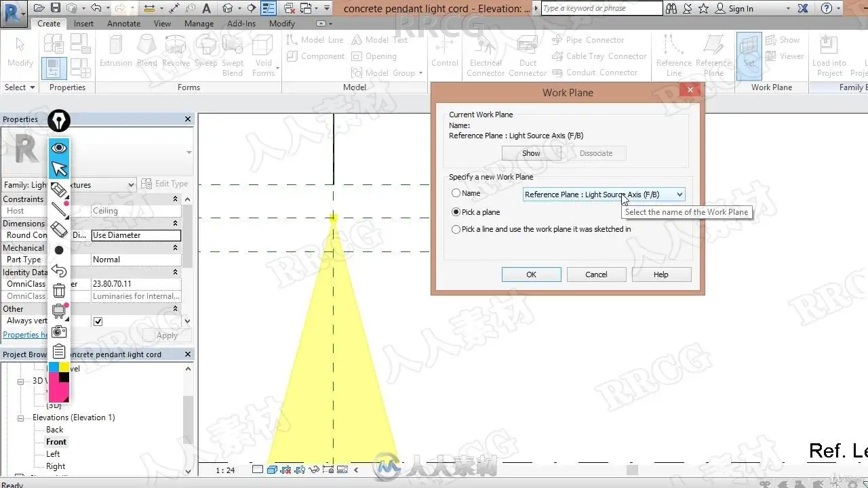Open the work plane name dropdown

[x=604, y=195]
